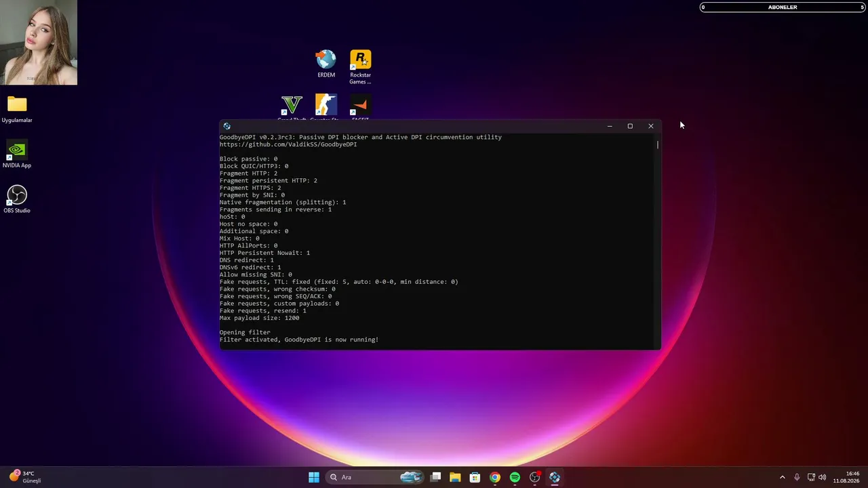
Task: Click the 'DNSv6 redirect: 1' line
Action: (250, 268)
